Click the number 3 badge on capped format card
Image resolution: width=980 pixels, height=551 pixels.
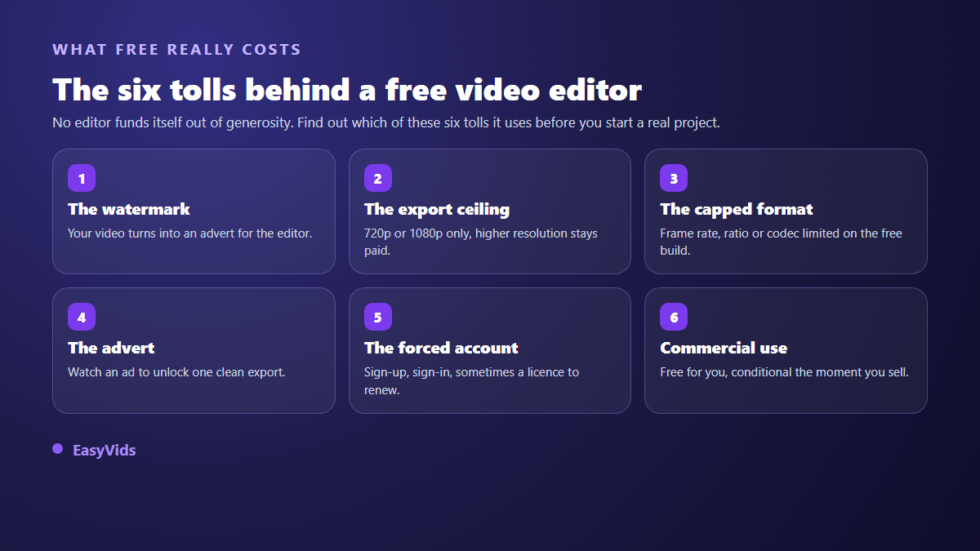674,178
